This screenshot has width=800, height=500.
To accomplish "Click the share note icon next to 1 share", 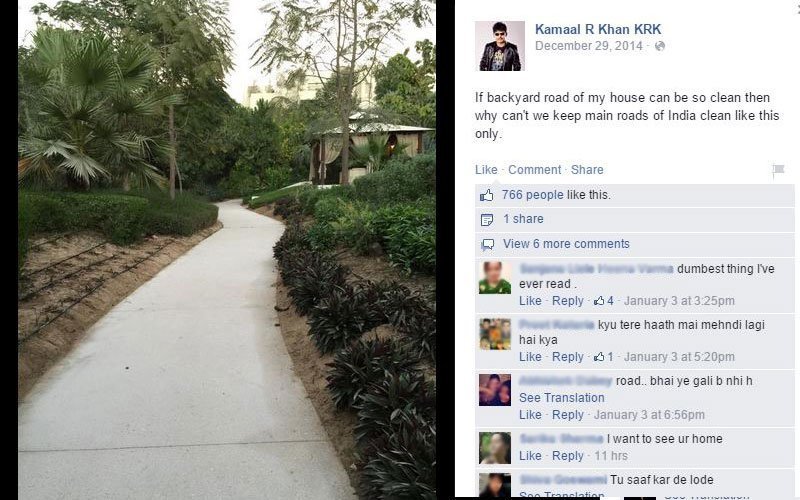I will point(487,219).
